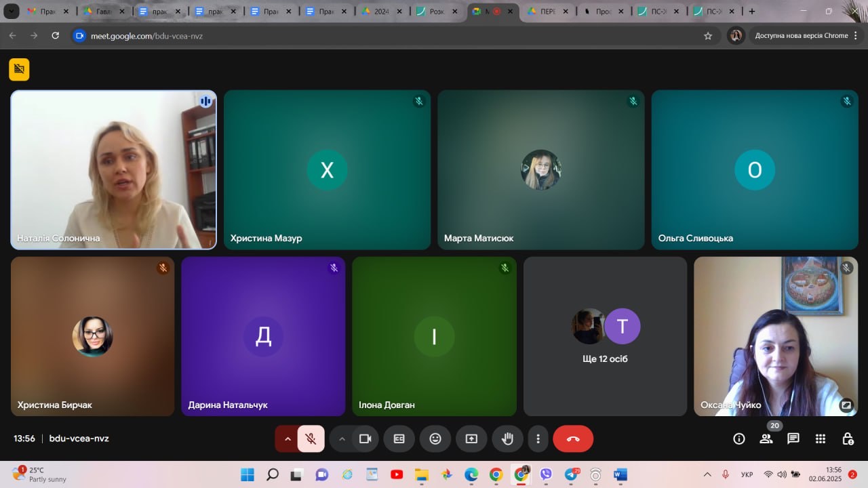Click the 'Доступна нова версія Chrome' update button
Viewport: 868px width, 488px height.
click(801, 36)
